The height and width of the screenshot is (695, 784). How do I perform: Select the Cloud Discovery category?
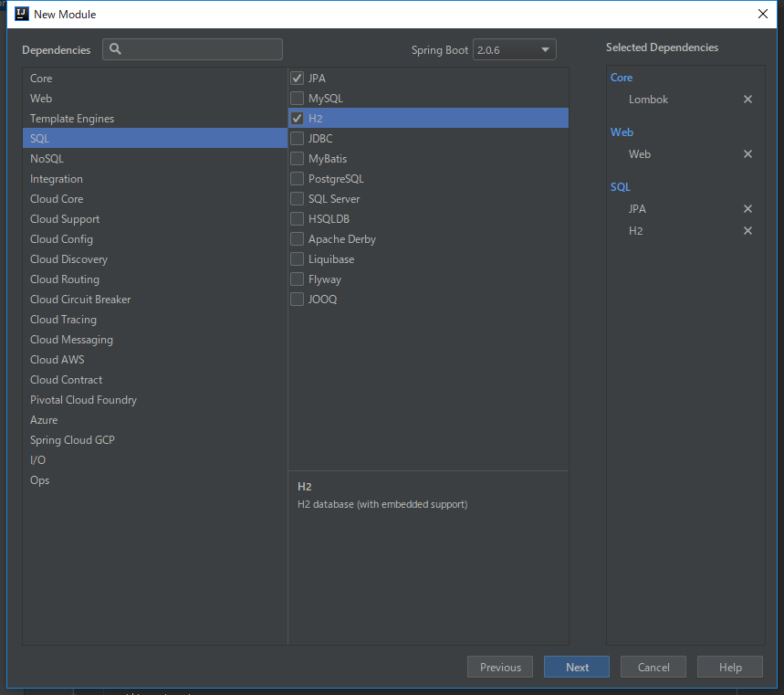pyautogui.click(x=155, y=259)
